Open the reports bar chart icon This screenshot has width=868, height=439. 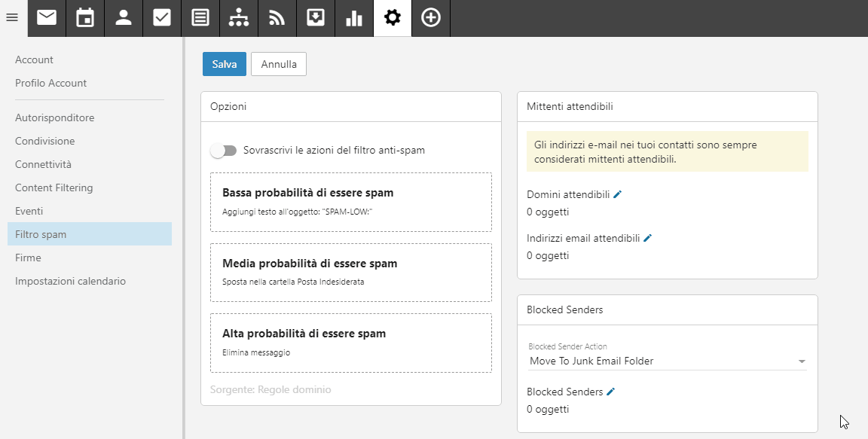(x=353, y=18)
